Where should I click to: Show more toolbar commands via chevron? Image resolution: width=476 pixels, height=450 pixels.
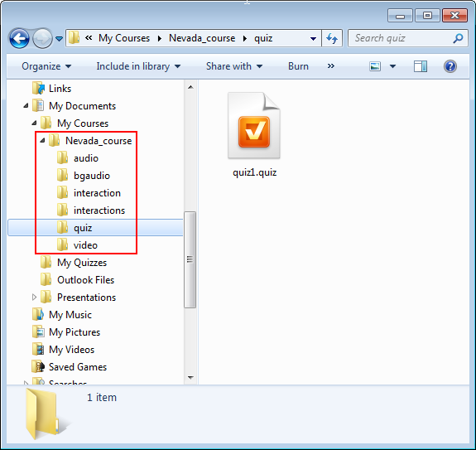coord(330,66)
